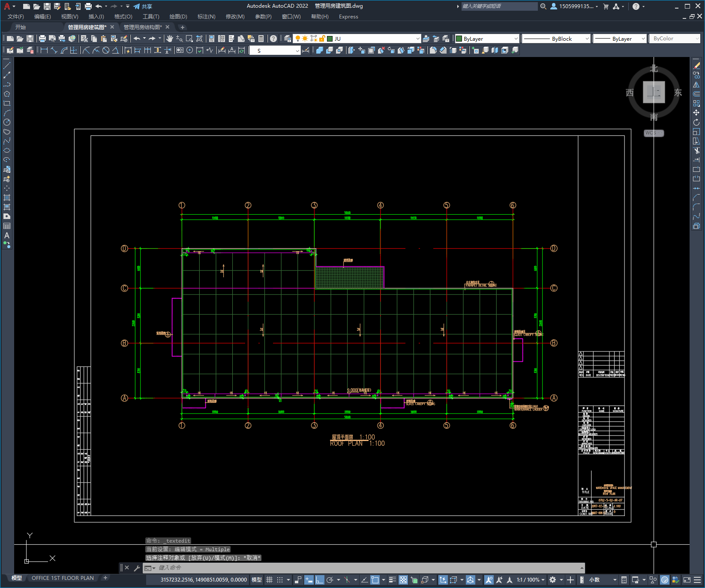705x588 pixels.
Task: Toggle Polar tracking in status bar
Action: click(x=330, y=580)
